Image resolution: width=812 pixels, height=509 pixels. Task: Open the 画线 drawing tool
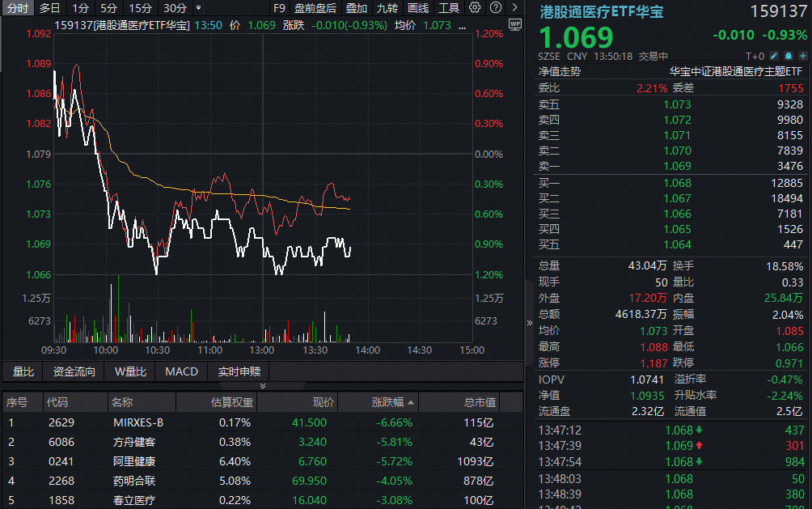tap(418, 8)
